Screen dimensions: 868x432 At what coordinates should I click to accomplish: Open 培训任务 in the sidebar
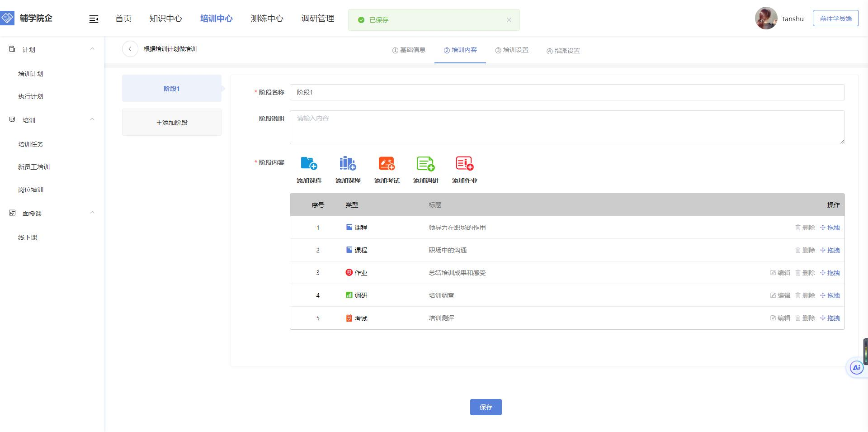coord(31,144)
